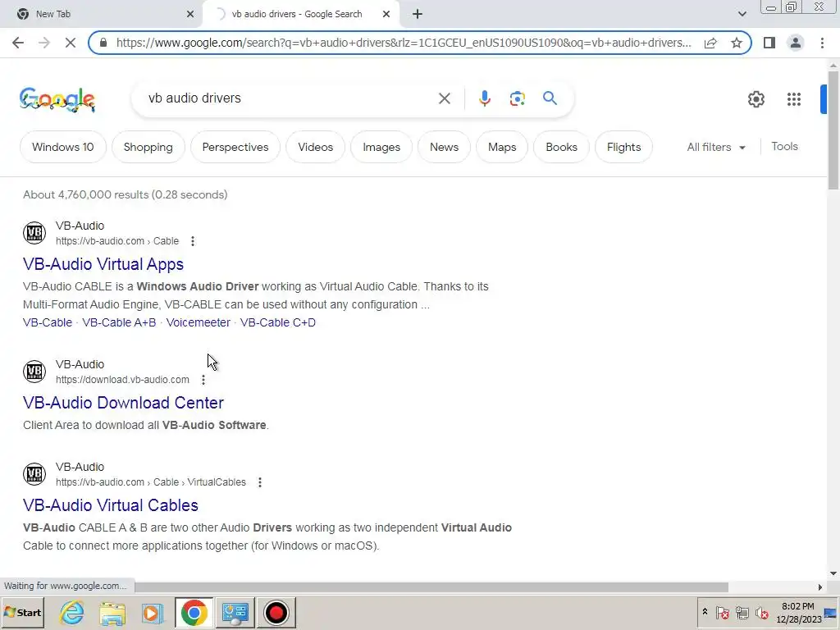Close the New Tab tab

click(x=190, y=14)
